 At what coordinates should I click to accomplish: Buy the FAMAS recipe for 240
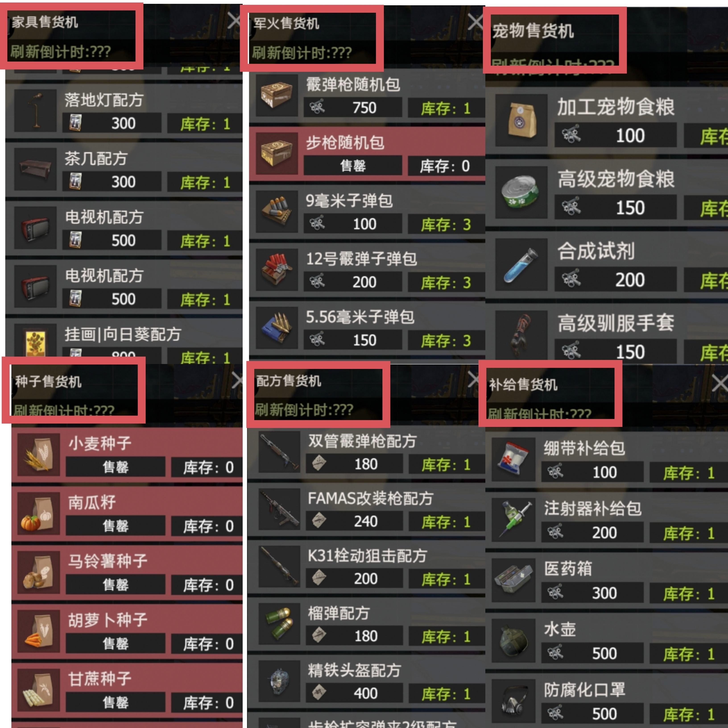tap(354, 521)
